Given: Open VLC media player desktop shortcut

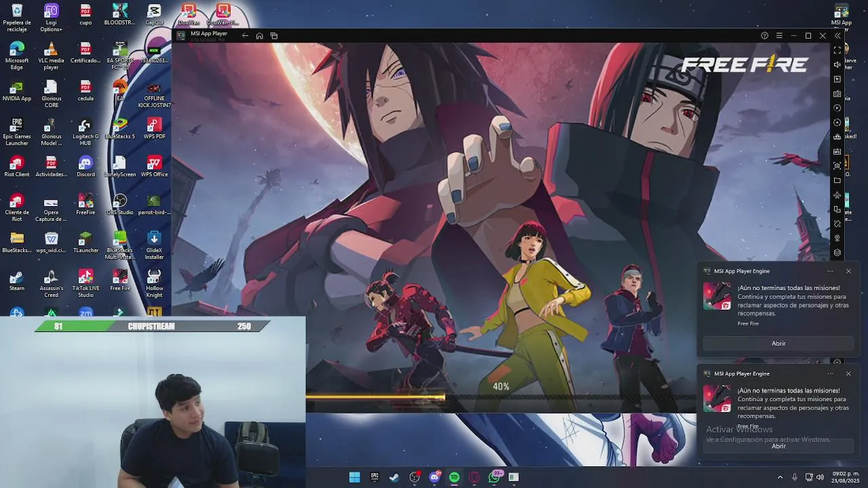Looking at the screenshot, I should [51, 56].
